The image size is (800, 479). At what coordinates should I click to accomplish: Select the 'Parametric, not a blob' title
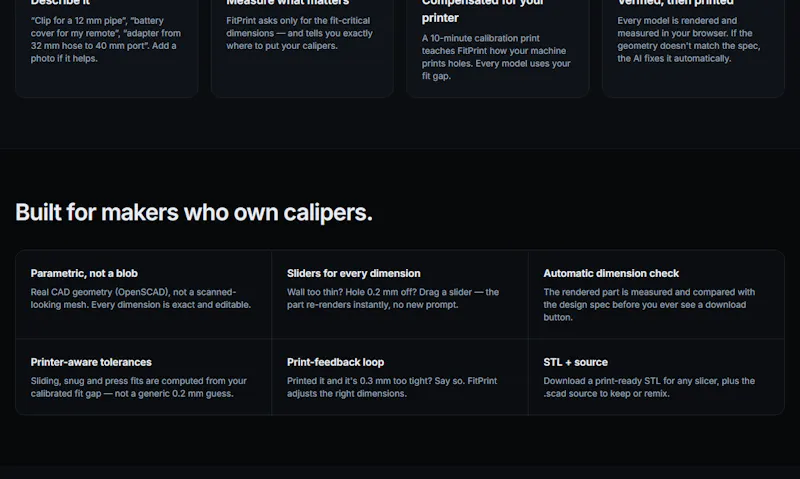(x=84, y=273)
